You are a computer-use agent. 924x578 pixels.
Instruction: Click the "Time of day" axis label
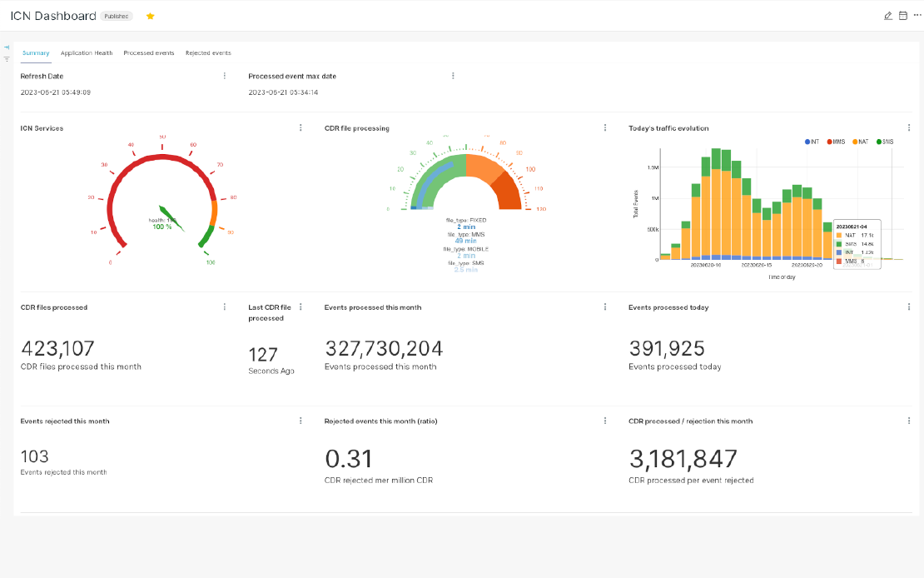point(782,277)
